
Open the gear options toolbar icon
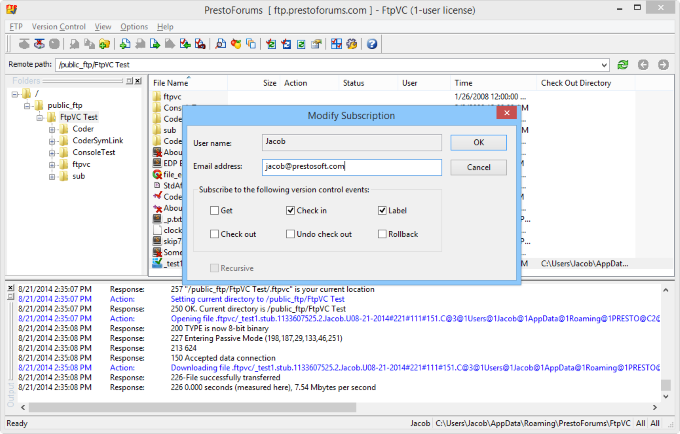click(352, 44)
